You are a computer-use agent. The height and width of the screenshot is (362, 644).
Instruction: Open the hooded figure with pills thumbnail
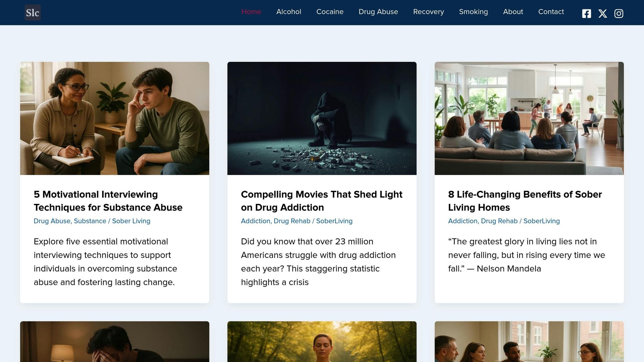(322, 118)
